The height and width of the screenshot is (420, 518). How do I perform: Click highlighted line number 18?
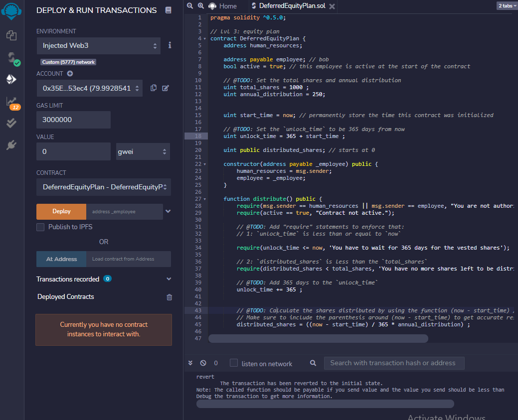[198, 136]
